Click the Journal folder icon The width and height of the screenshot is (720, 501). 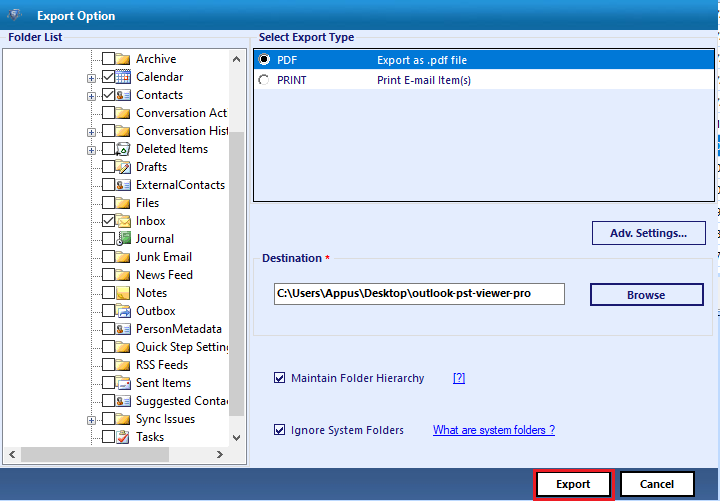[124, 239]
